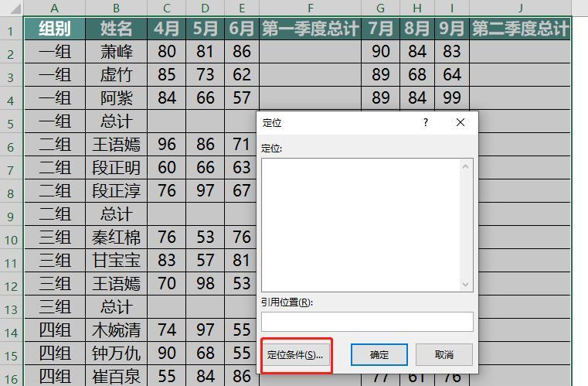Confirm the dialog with 确定
The height and width of the screenshot is (386, 588).
(379, 354)
